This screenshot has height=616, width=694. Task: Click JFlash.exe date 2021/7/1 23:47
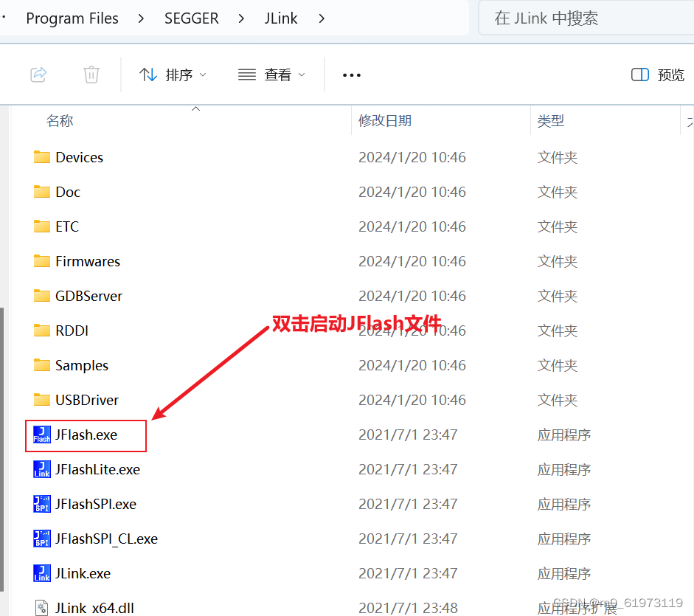(x=408, y=435)
